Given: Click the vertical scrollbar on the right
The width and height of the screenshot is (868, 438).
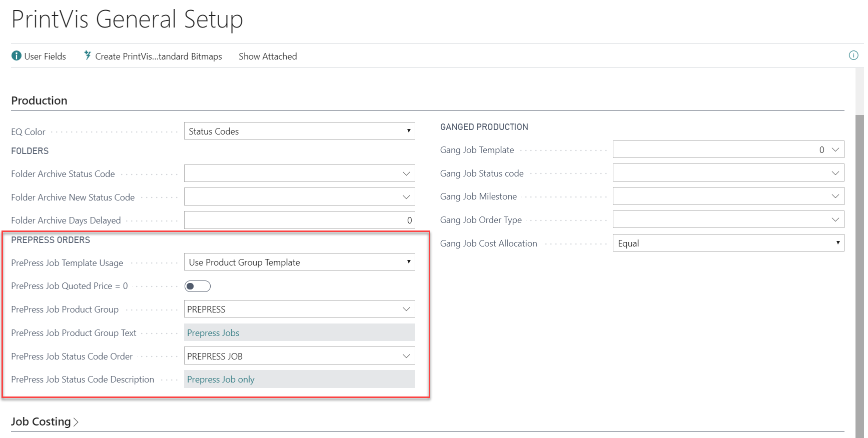Looking at the screenshot, I should coord(859,250).
